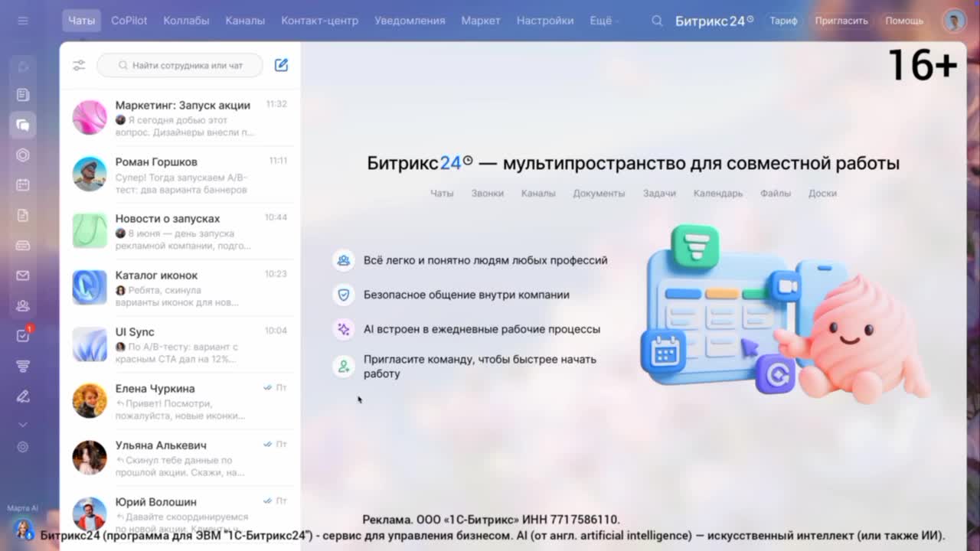Click the CRM funnel icon in sidebar
980x551 pixels.
click(23, 366)
